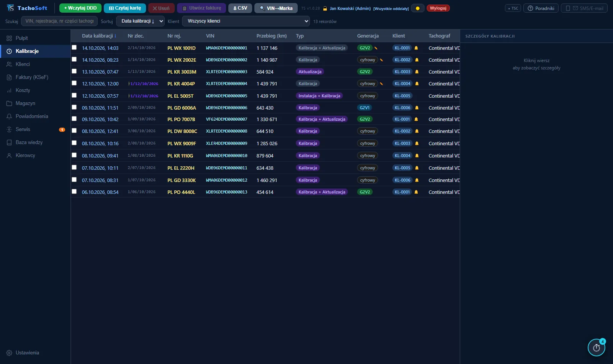The width and height of the screenshot is (613, 364).
Task: Click pencil icon in PL KR 4004P row
Action: click(x=381, y=84)
